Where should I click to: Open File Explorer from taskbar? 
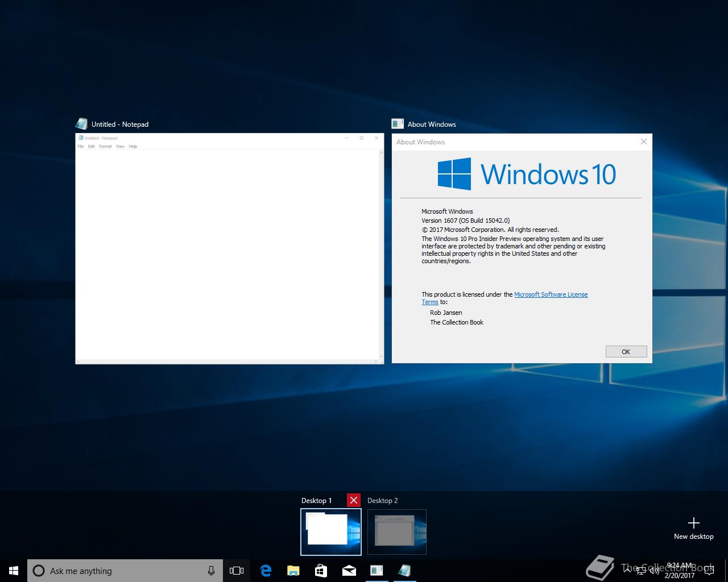tap(293, 571)
